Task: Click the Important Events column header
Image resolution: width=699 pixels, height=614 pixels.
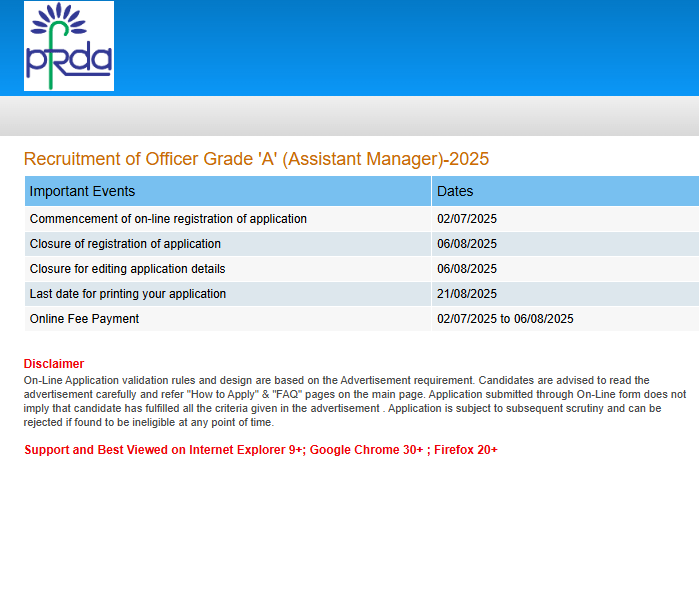Action: pyautogui.click(x=82, y=191)
